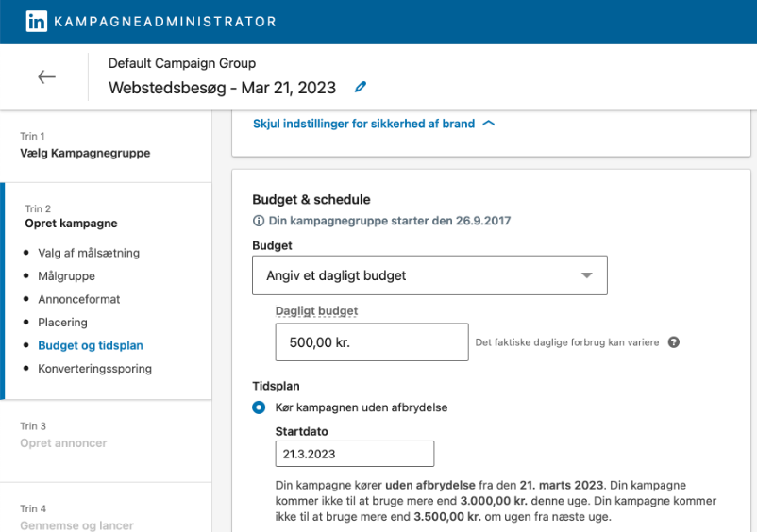Open Trin 4 'Gennemse og lancer'
This screenshot has width=757, height=532.
pyautogui.click(x=76, y=524)
